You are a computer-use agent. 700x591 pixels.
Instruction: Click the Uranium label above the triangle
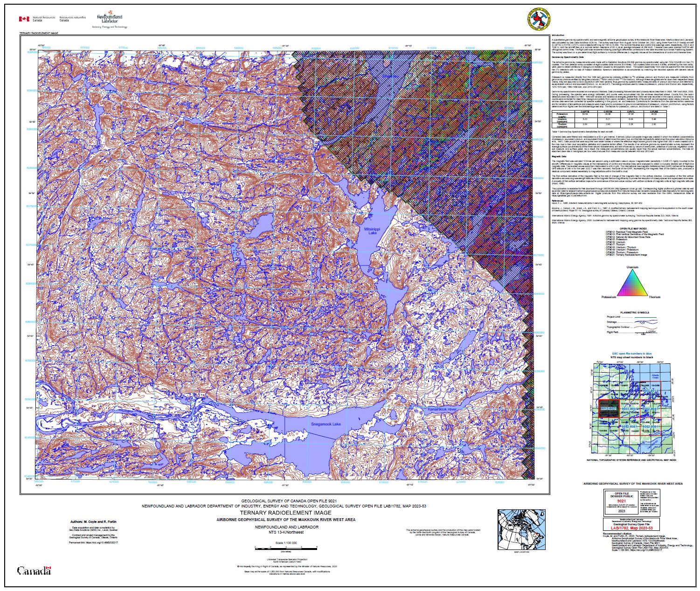pos(632,268)
